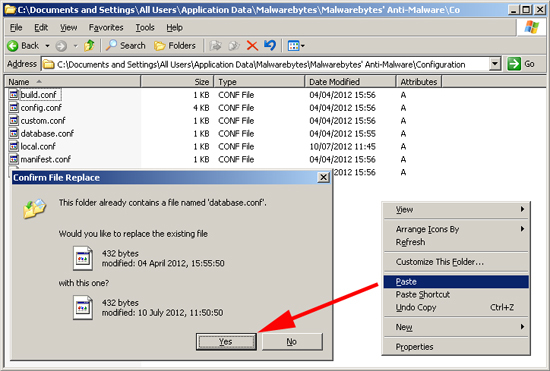Select the local.conf file icon
Viewport: 550px width, 371px height.
pyautogui.click(x=13, y=146)
